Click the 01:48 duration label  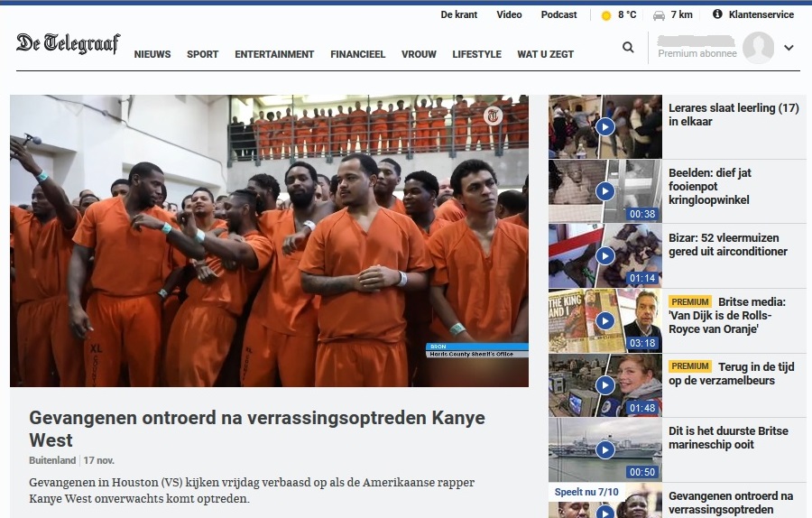pos(642,408)
